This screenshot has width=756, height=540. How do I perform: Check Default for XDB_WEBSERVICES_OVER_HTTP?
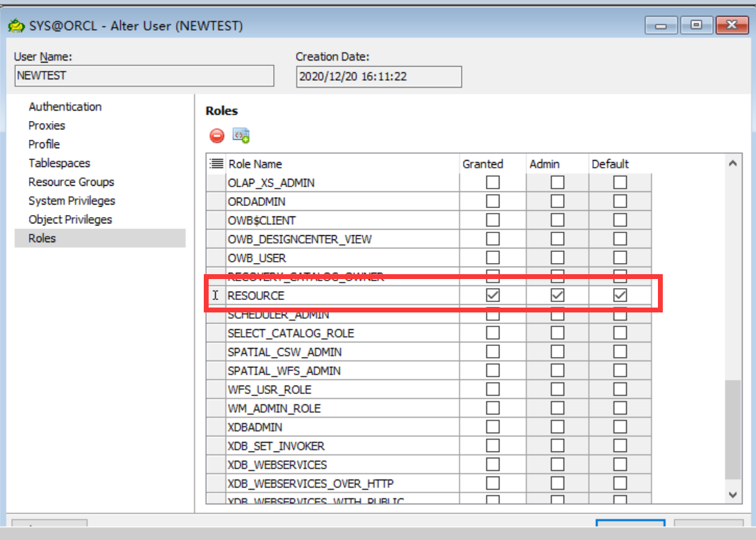pyautogui.click(x=620, y=484)
